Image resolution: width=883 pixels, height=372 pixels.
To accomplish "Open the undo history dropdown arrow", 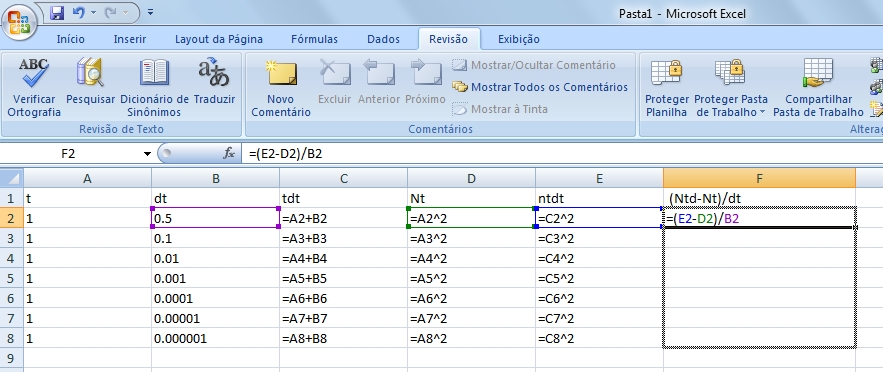I will click(93, 12).
